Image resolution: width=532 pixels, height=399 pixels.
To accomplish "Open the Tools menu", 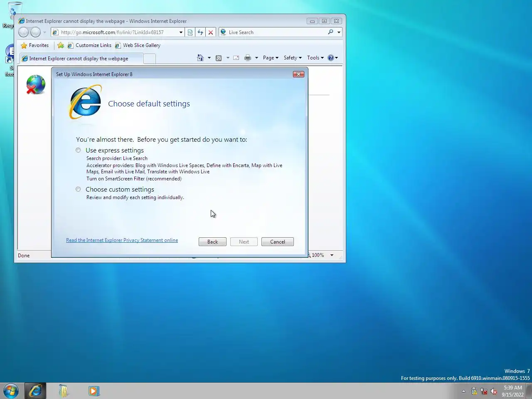I will [315, 58].
